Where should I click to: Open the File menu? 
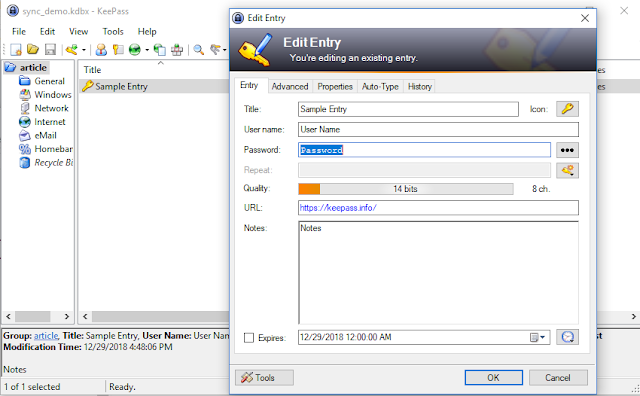[x=19, y=31]
